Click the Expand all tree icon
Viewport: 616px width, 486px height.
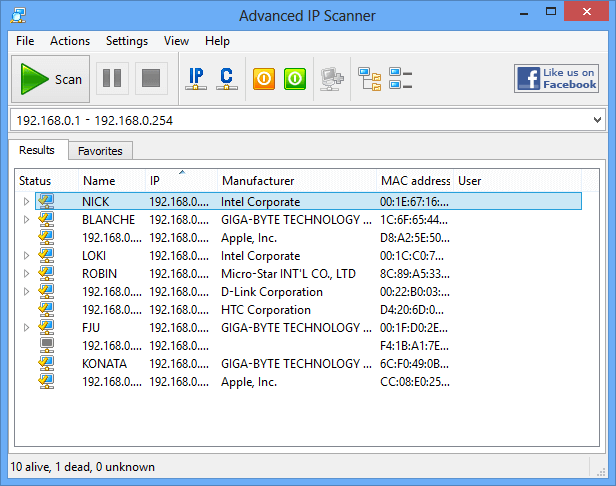tap(370, 79)
